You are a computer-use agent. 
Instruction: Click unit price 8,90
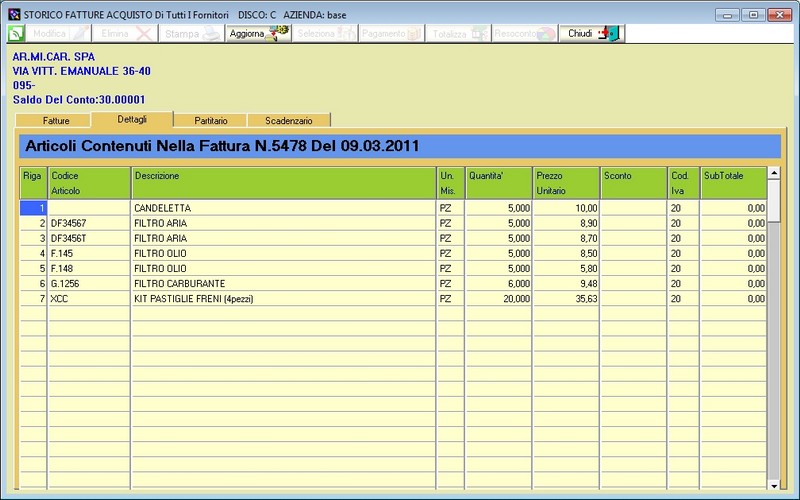(588, 223)
